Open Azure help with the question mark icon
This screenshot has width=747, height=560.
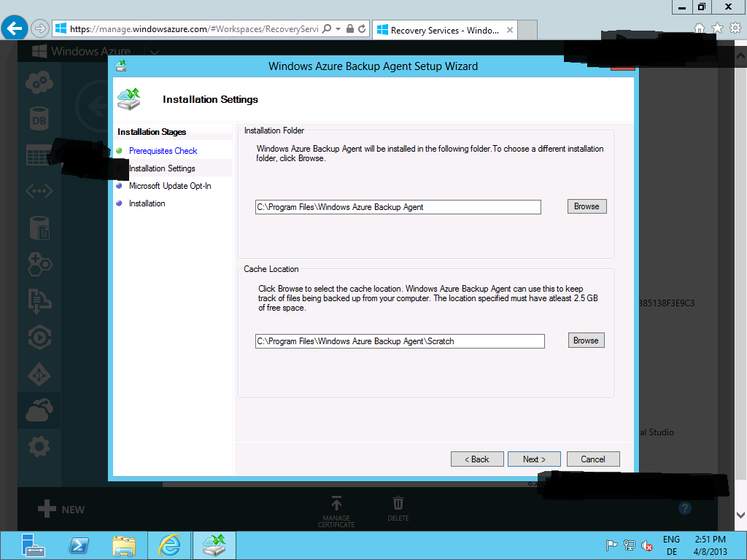point(684,508)
